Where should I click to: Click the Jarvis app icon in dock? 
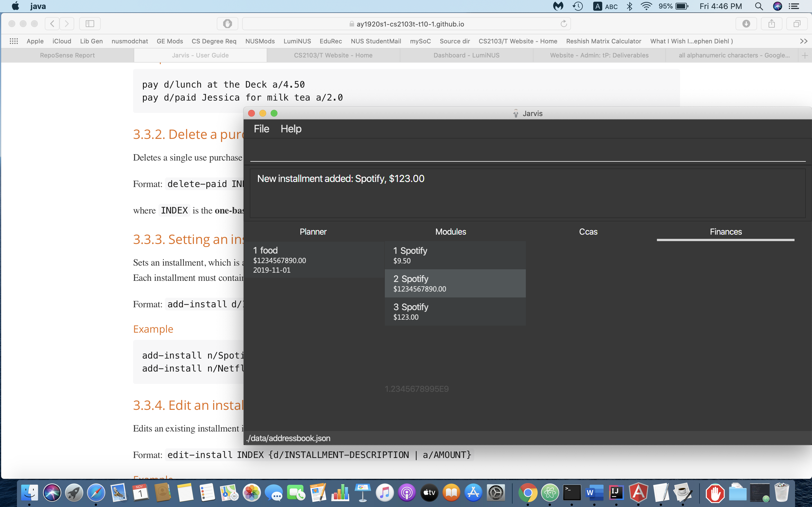click(x=683, y=493)
